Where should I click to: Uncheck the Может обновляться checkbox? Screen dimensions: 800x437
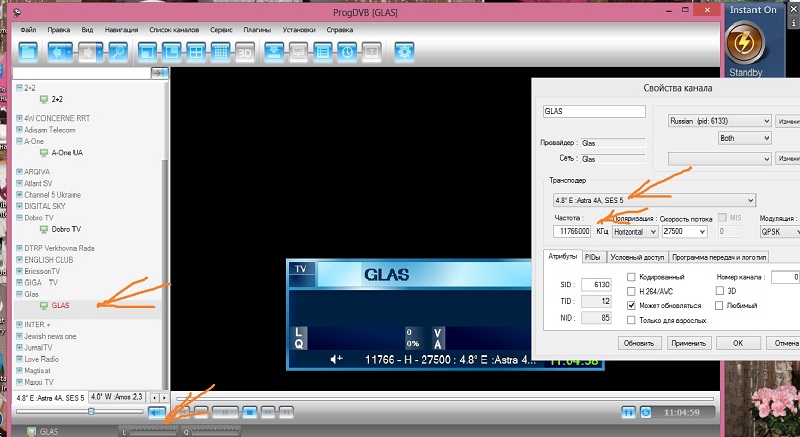631,305
